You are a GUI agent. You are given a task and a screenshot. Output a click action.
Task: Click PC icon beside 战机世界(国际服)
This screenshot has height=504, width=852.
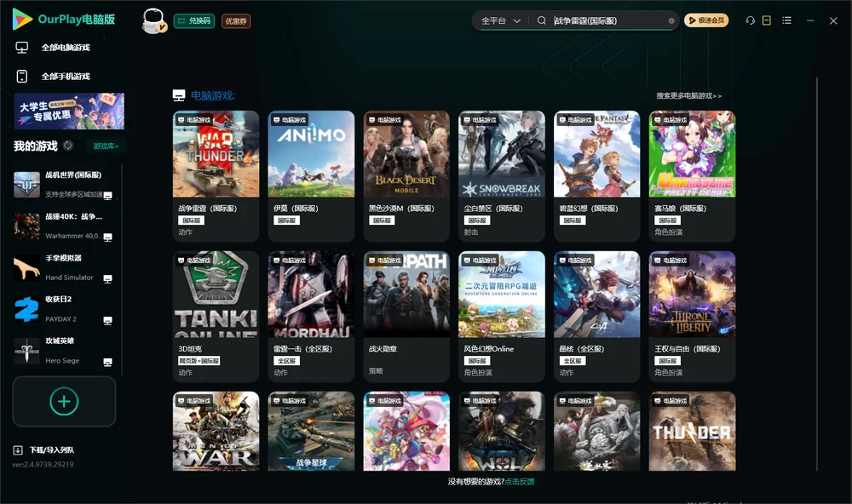(x=107, y=196)
